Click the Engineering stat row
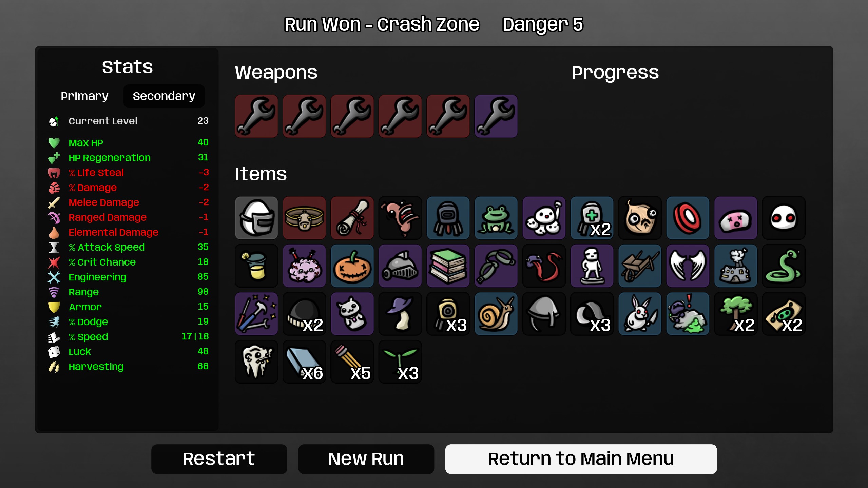Viewport: 868px width, 488px height. pyautogui.click(x=128, y=277)
